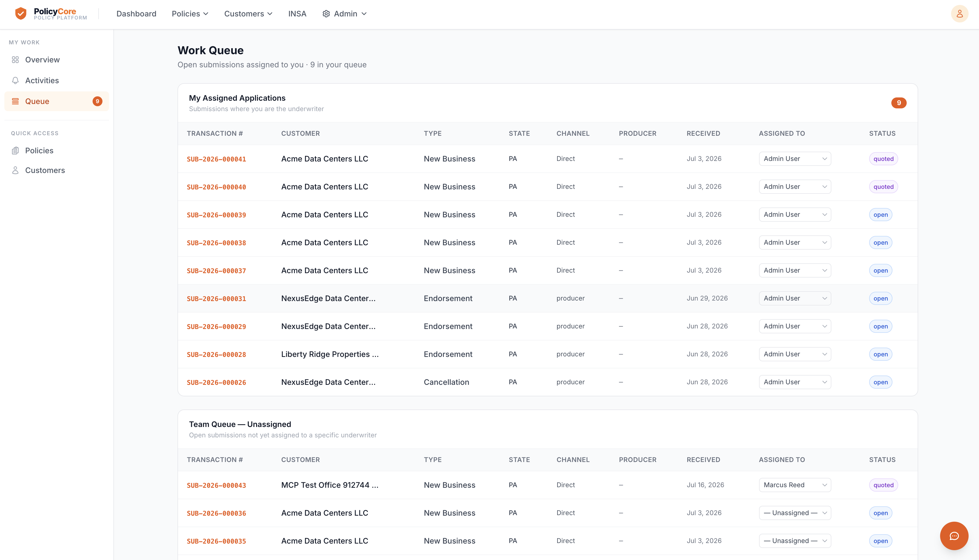Open submission SUB-2026-000029
Screen dimensions: 979x560
[x=216, y=326]
